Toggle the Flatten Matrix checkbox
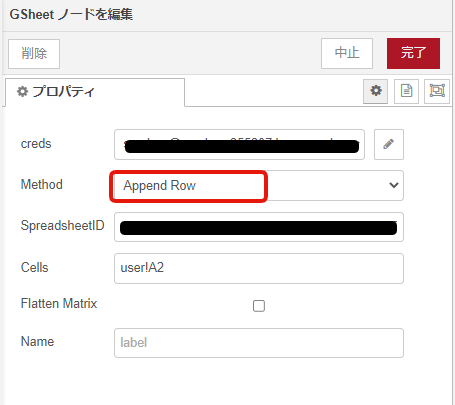 [259, 306]
